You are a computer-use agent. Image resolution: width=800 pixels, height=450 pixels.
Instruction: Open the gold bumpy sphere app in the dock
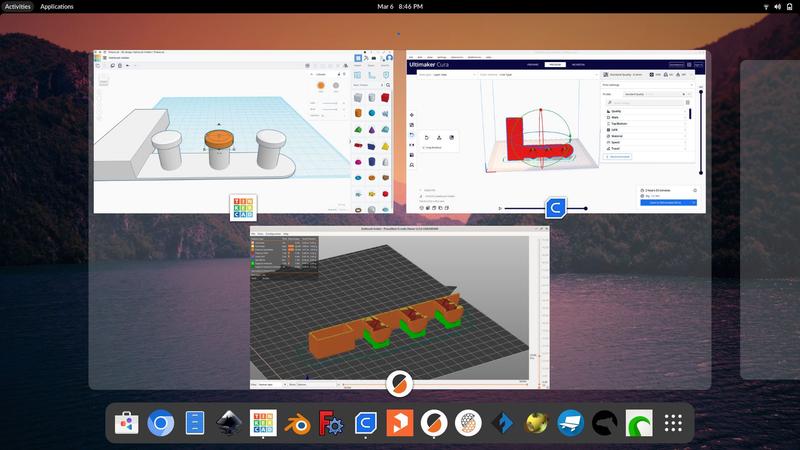point(537,423)
